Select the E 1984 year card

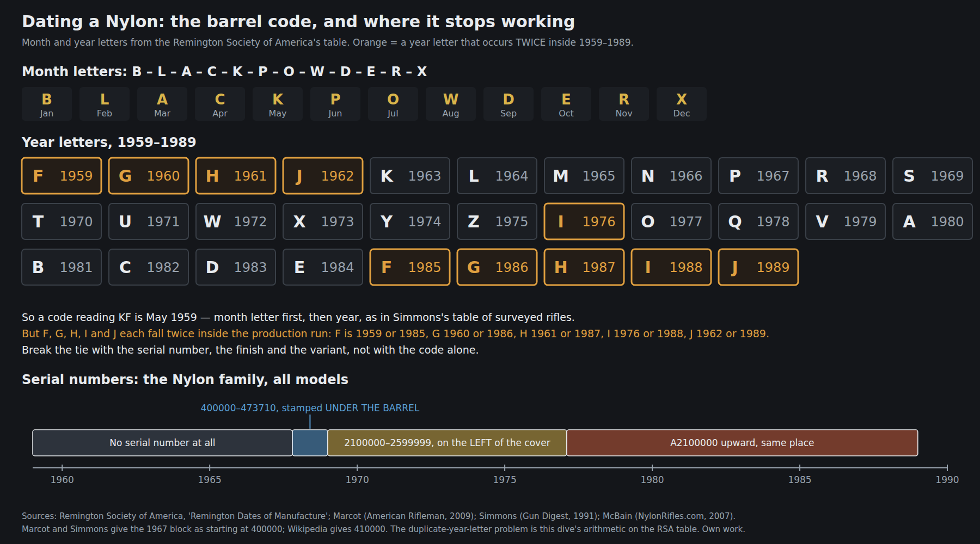click(323, 267)
